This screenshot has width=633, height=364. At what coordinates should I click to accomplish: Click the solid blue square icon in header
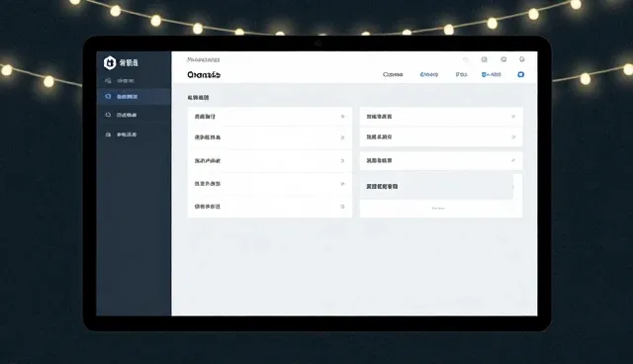click(521, 74)
